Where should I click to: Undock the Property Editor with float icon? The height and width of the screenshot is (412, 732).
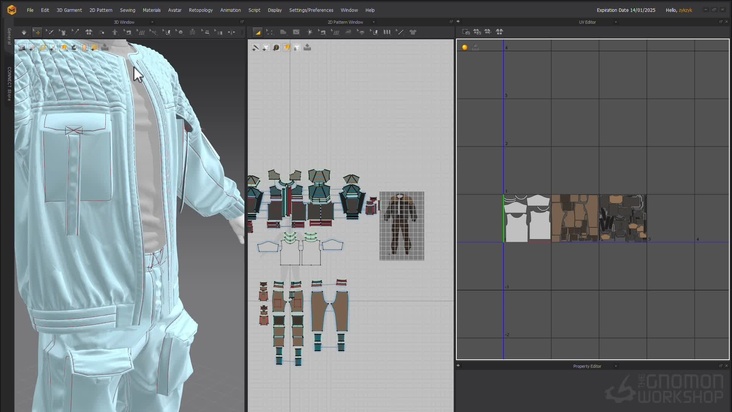tap(721, 366)
